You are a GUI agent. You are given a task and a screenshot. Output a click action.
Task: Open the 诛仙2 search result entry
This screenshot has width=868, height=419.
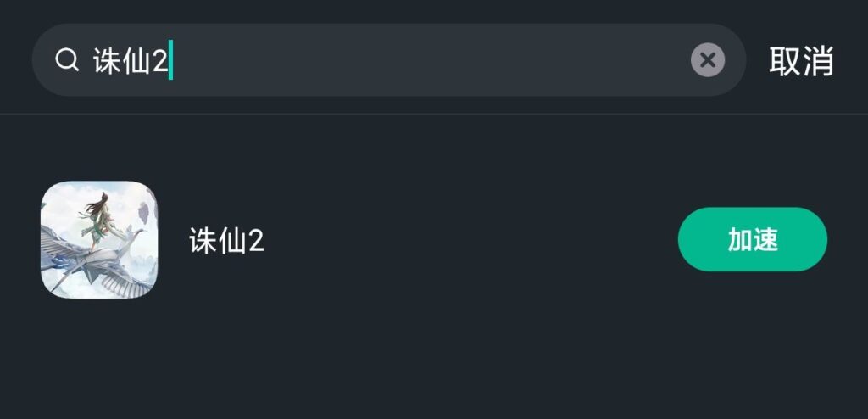tap(339, 240)
